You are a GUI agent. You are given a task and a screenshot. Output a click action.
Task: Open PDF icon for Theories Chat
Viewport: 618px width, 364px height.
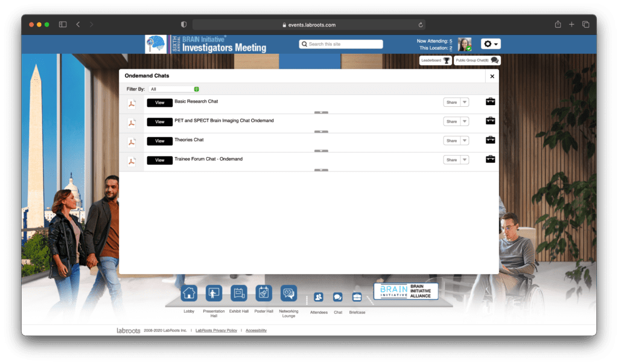point(132,142)
